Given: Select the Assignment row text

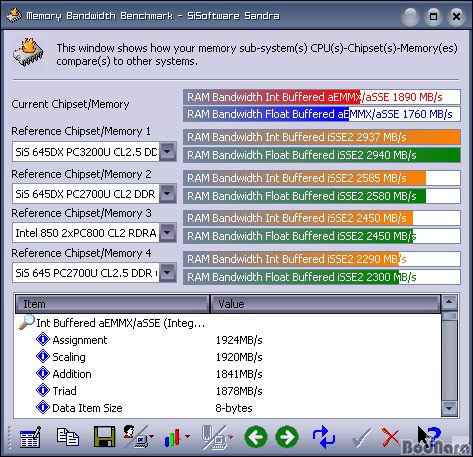Looking at the screenshot, I should tap(80, 340).
